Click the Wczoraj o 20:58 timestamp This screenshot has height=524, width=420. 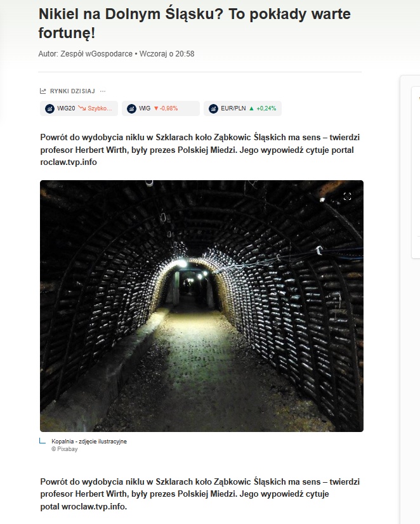pos(167,54)
